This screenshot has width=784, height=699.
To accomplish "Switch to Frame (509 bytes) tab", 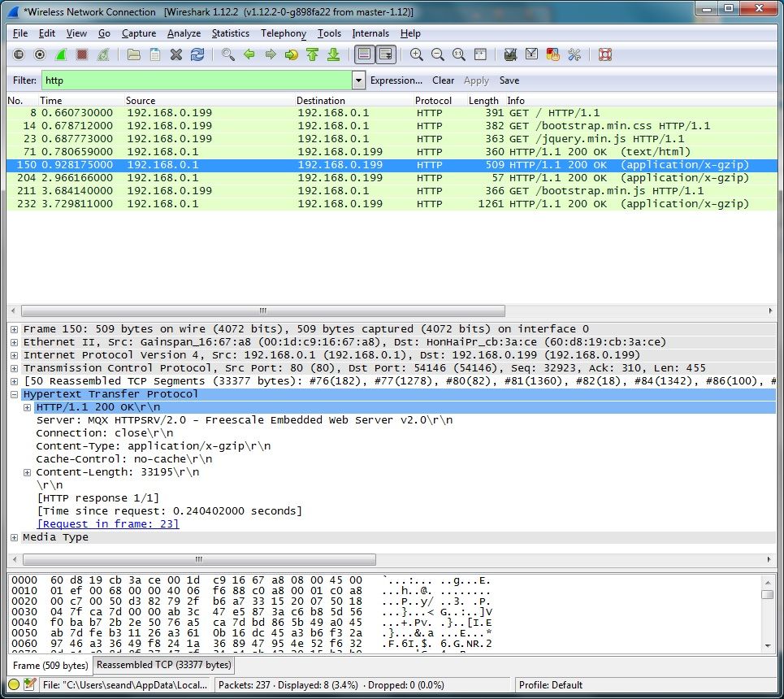I will [50, 665].
